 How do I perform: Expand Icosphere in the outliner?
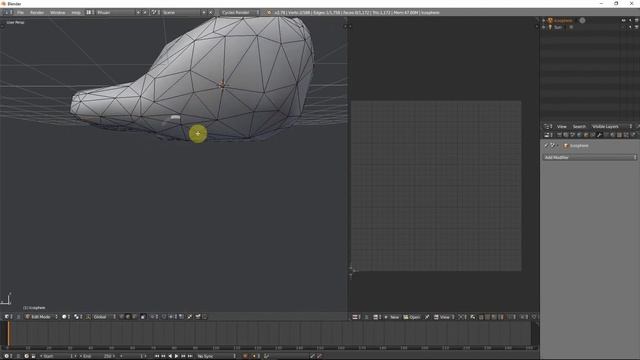(544, 20)
